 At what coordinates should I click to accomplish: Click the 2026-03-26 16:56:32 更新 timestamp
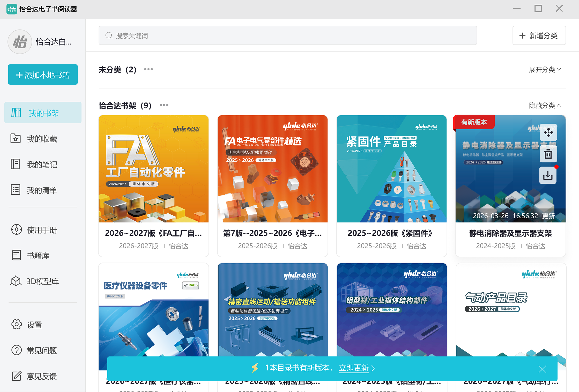point(514,216)
